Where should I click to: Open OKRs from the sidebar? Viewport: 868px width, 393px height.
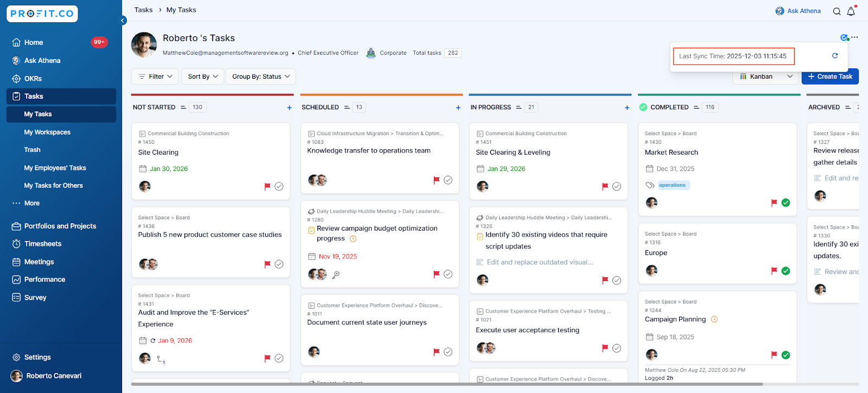point(33,79)
